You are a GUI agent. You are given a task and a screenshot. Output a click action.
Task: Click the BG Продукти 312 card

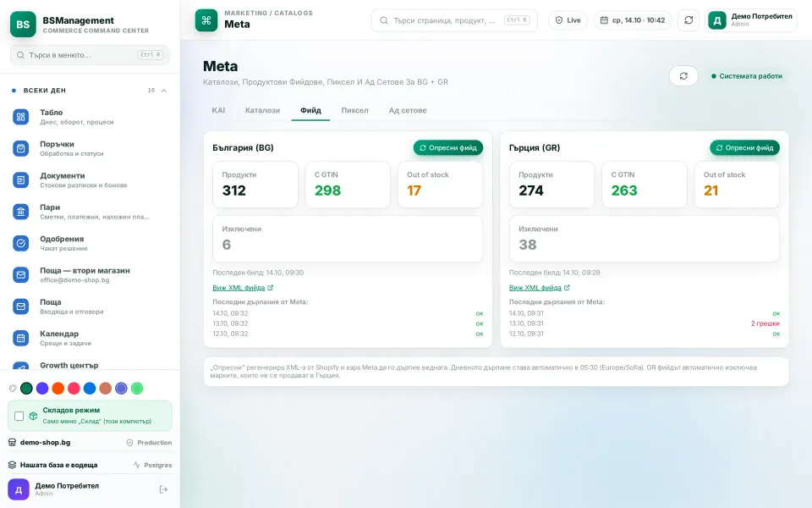(255, 185)
